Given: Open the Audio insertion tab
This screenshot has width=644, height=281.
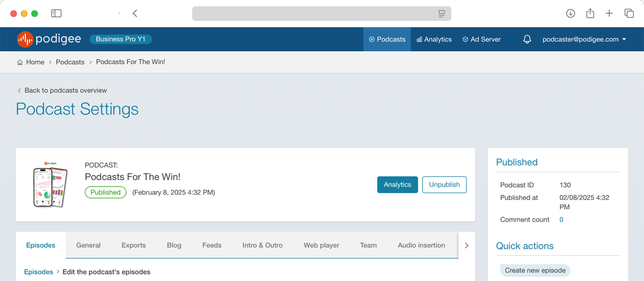Looking at the screenshot, I should pos(421,245).
